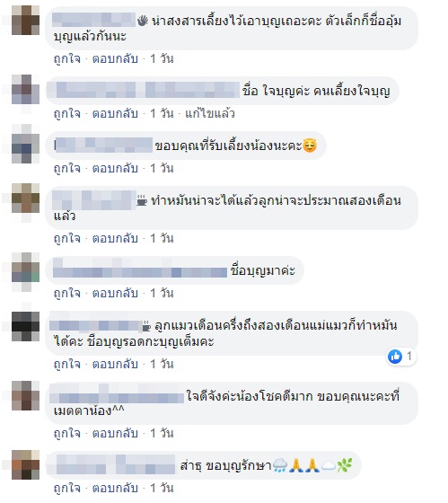Click the coffee cup badge beside the two-months comment
This screenshot has width=448, height=503.
[142, 200]
